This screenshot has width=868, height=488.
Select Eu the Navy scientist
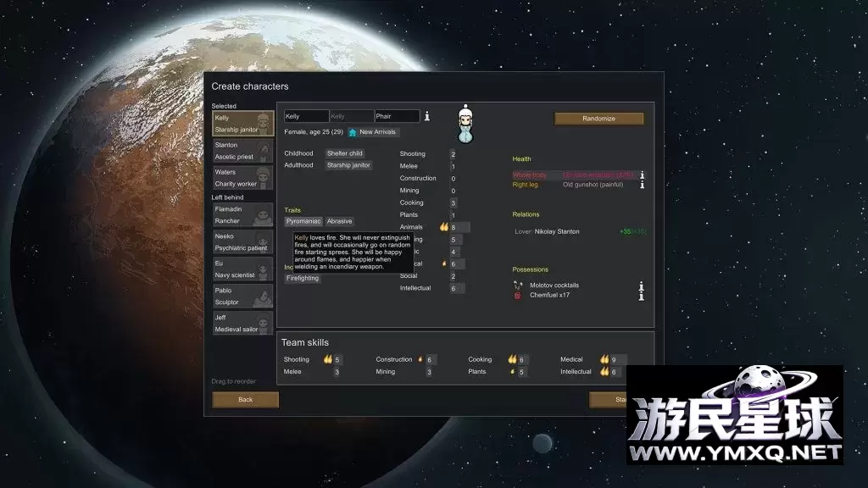point(243,269)
